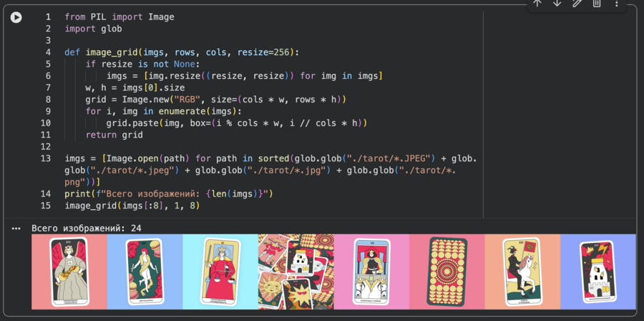Image resolution: width=644 pixels, height=321 pixels.
Task: Click the 'return grid' line
Action: point(114,135)
